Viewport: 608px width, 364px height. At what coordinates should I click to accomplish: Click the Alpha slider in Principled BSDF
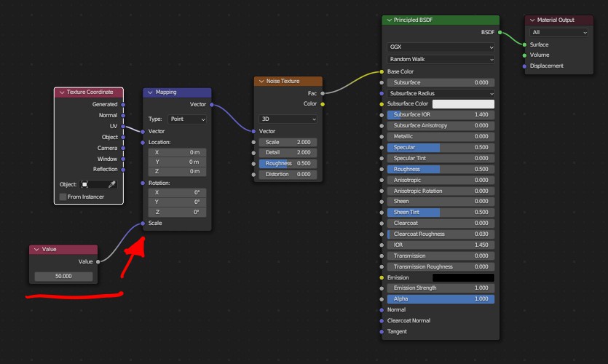click(x=441, y=299)
